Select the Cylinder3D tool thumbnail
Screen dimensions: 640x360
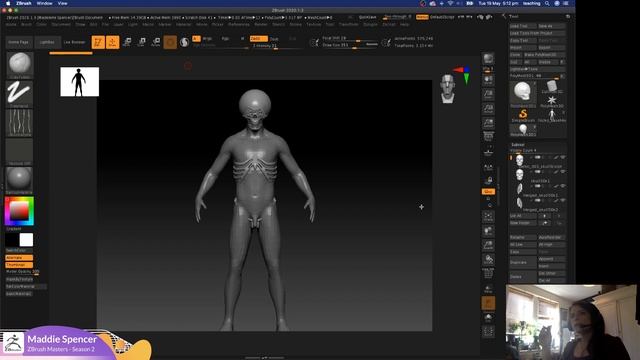click(552, 87)
